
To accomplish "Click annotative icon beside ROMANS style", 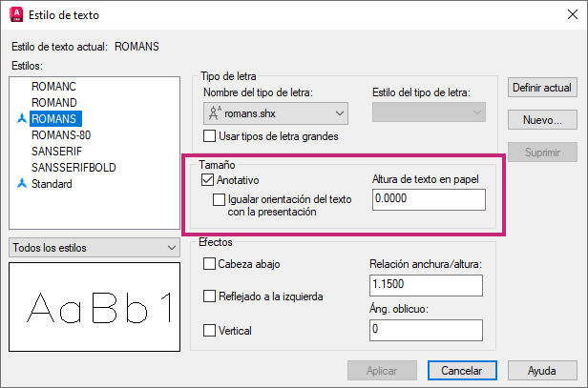I will pos(22,118).
